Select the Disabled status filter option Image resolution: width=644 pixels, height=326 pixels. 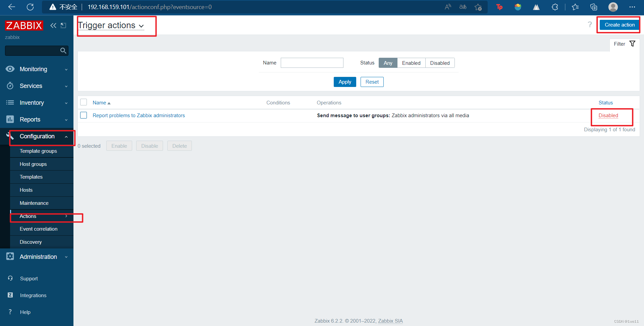tap(440, 63)
